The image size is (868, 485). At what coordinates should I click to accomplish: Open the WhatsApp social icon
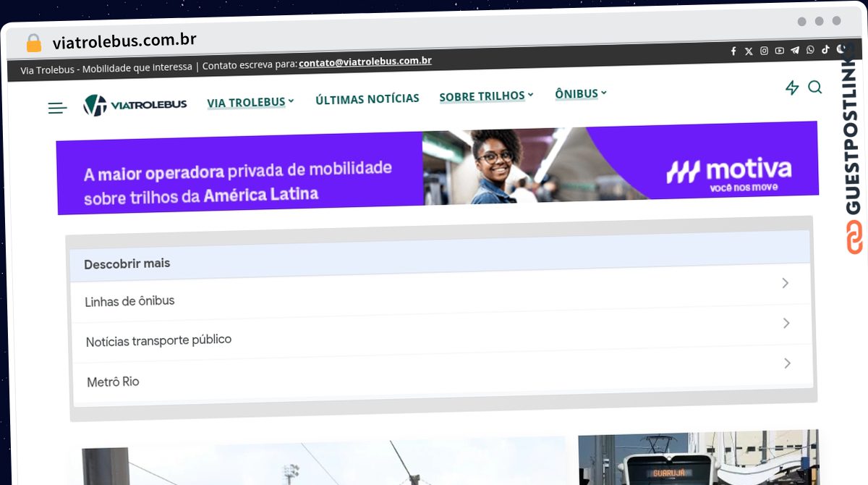point(810,50)
